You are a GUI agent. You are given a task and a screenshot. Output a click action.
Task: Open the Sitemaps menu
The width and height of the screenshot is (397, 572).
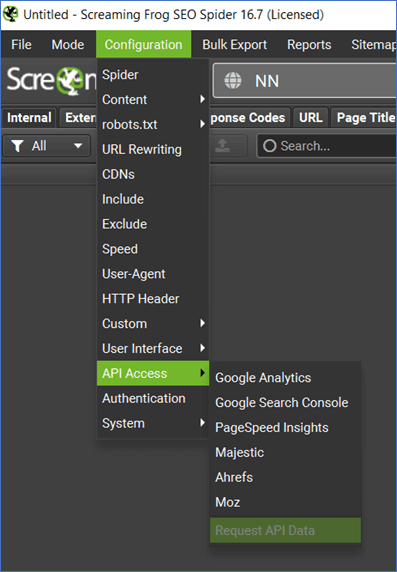[373, 45]
